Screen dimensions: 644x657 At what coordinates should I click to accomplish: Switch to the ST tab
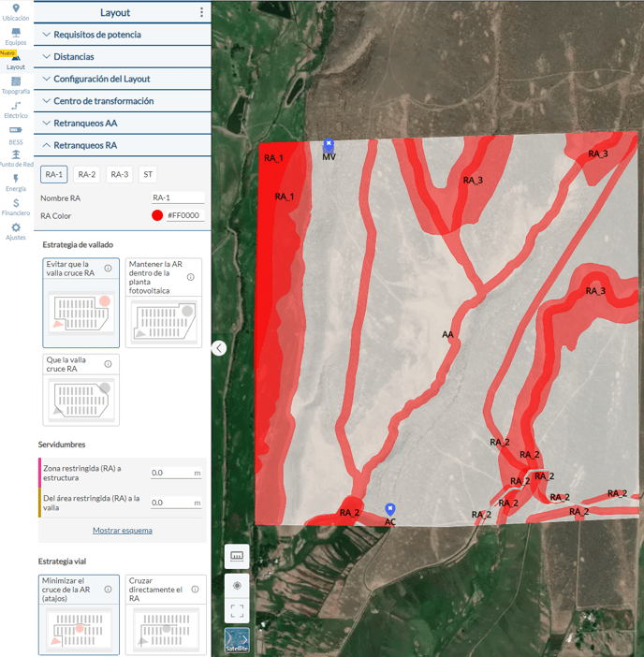pos(147,174)
